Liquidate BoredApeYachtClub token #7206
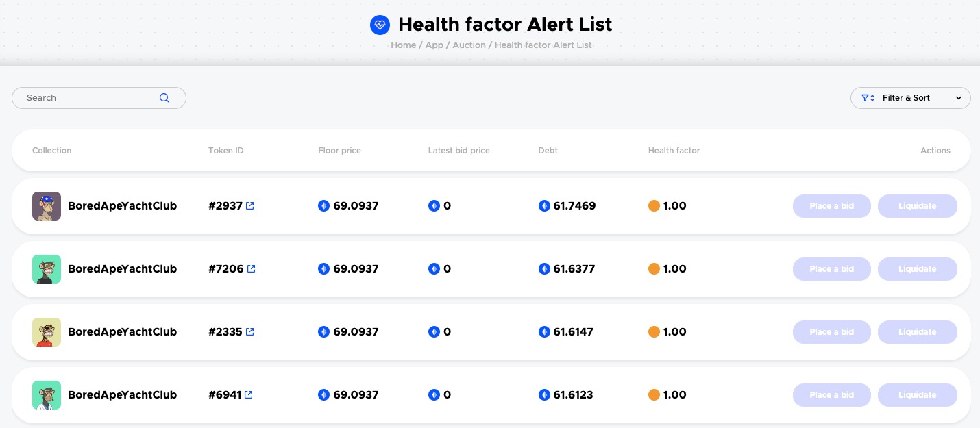 [x=918, y=269]
